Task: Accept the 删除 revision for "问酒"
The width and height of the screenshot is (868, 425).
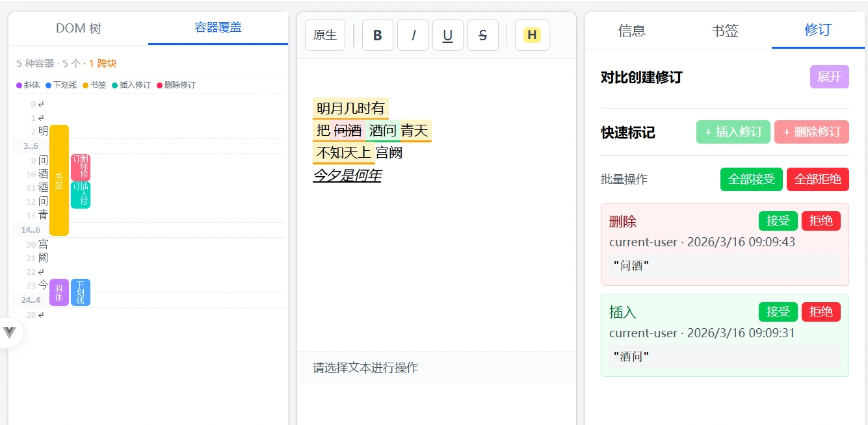Action: coord(778,221)
